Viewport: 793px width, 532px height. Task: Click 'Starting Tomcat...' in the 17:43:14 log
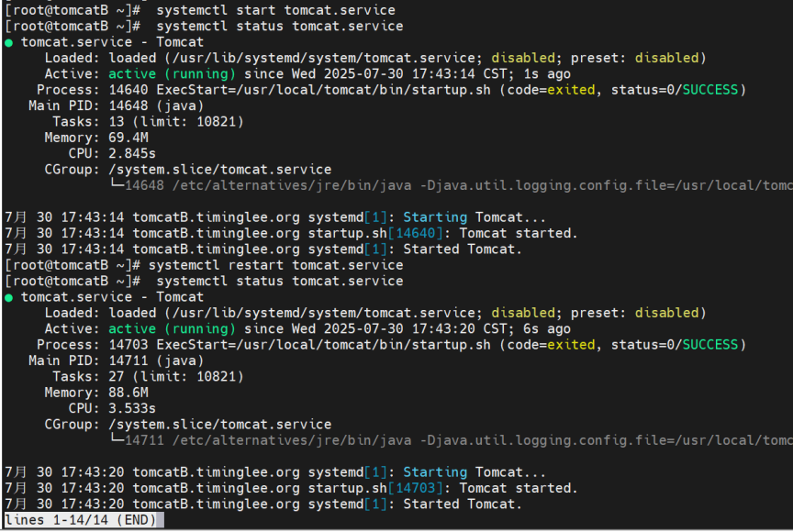(475, 217)
